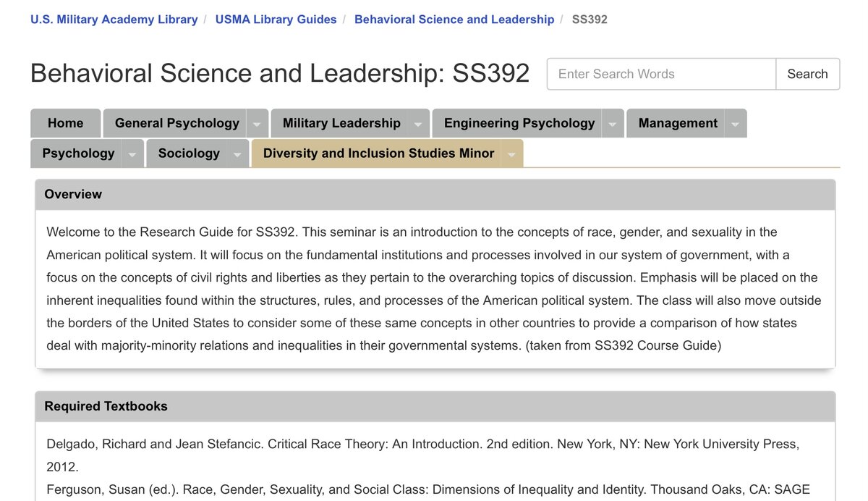The width and height of the screenshot is (868, 501).
Task: Switch to the Home tab
Action: 66,123
